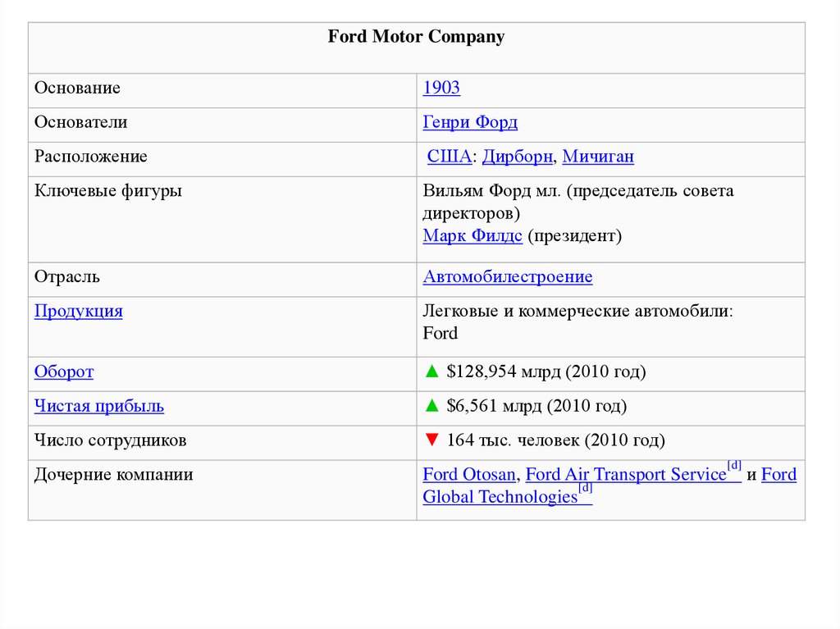This screenshot has height=629, width=840.
Task: Click the [d] superscript after Global Technologies
Action: coord(585,489)
